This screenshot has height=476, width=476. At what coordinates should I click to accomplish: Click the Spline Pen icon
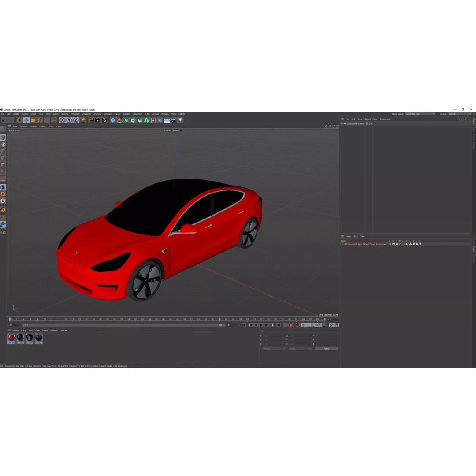[119, 120]
